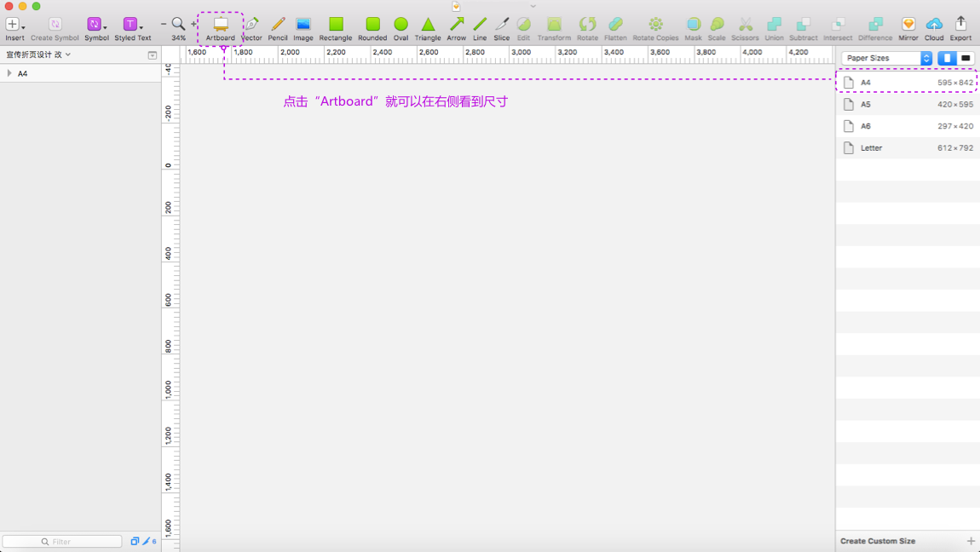
Task: Toggle the pages list panel button
Action: pyautogui.click(x=152, y=55)
